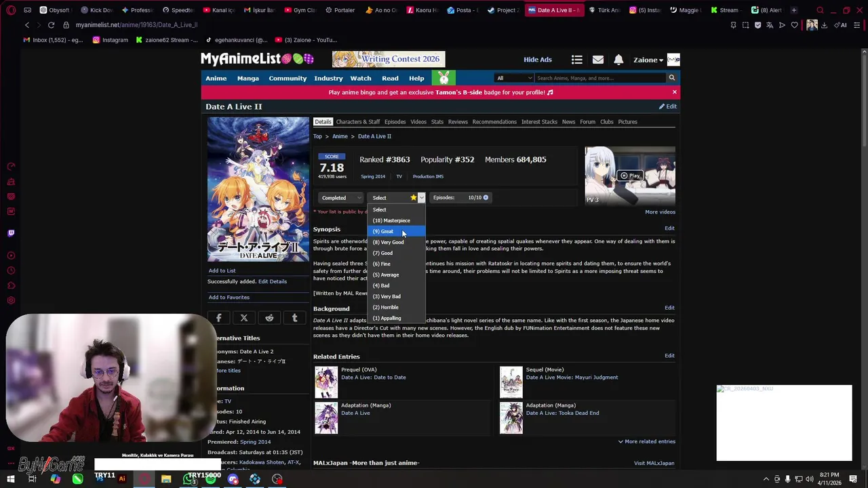The image size is (868, 488).
Task: Share on Tumblr icon
Action: click(294, 317)
